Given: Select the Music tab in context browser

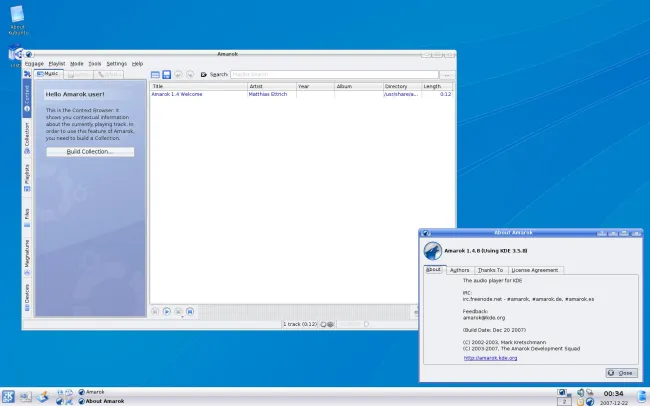Looking at the screenshot, I should point(49,74).
